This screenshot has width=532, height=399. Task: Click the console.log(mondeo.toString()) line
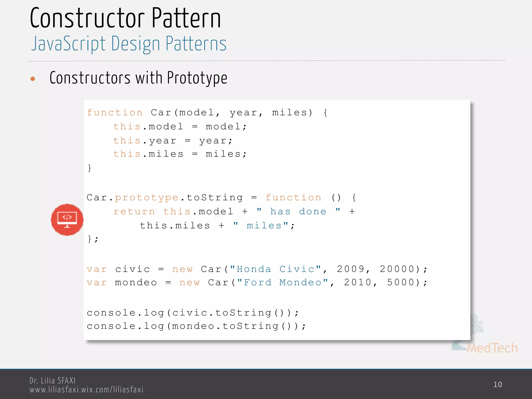pos(196,326)
